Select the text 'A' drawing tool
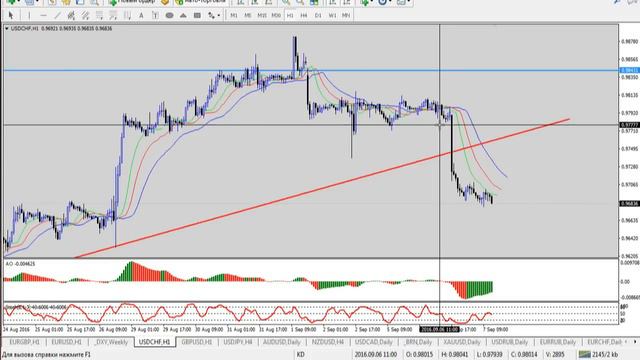 [x=141, y=16]
